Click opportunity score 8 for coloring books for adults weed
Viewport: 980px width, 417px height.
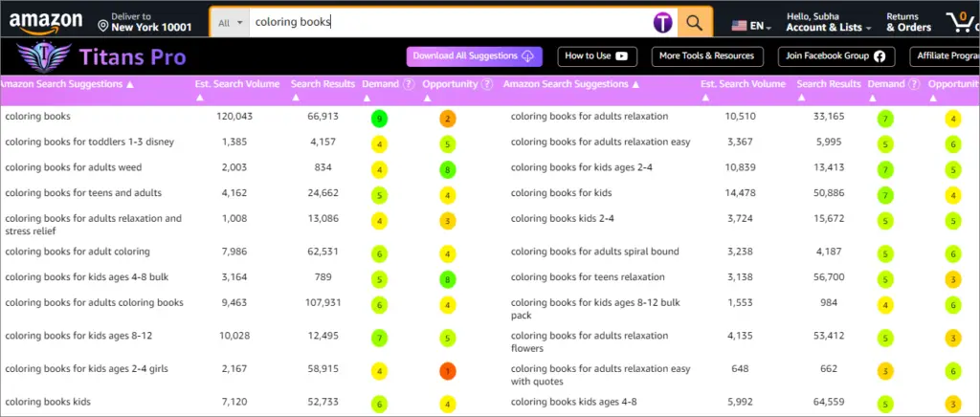[448, 170]
